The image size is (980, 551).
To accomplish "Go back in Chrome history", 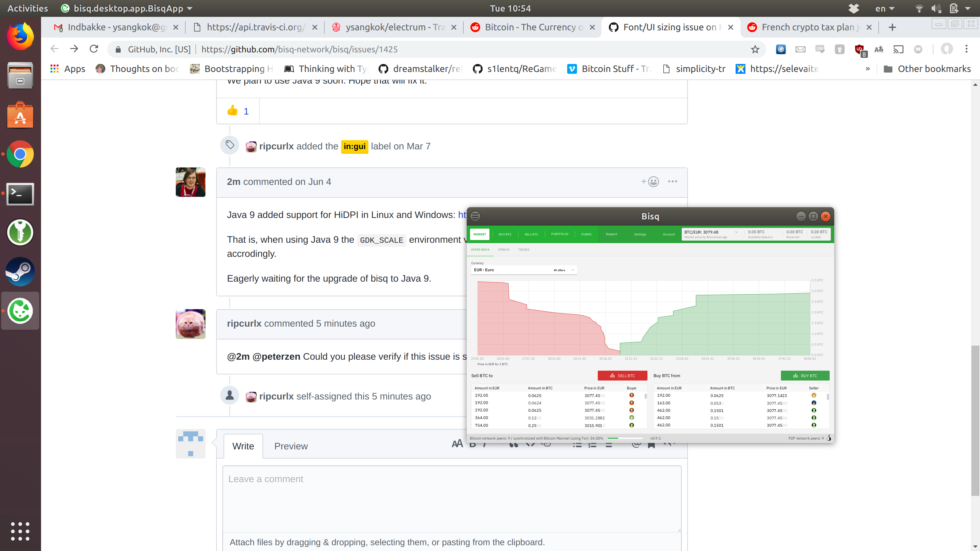I will [55, 49].
